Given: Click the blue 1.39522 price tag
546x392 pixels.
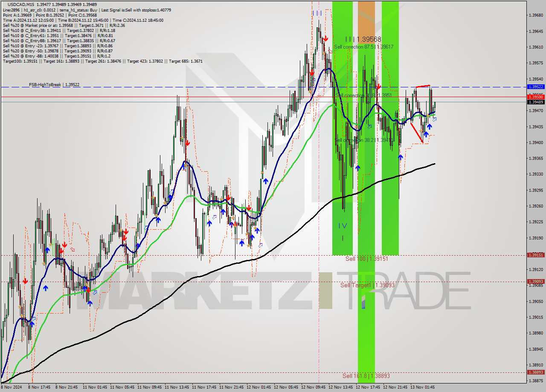Looking at the screenshot, I should pos(536,86).
